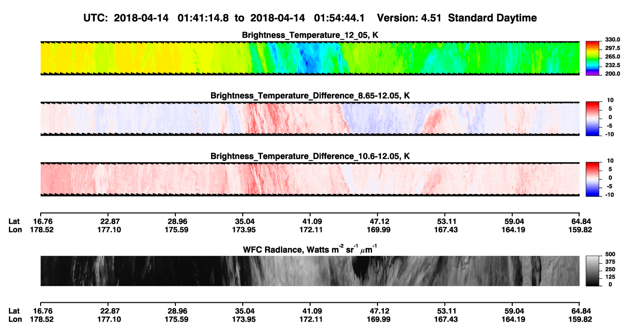Click the '125' tick on the grayscale colorbar
644x330 pixels.
pyautogui.click(x=610, y=277)
